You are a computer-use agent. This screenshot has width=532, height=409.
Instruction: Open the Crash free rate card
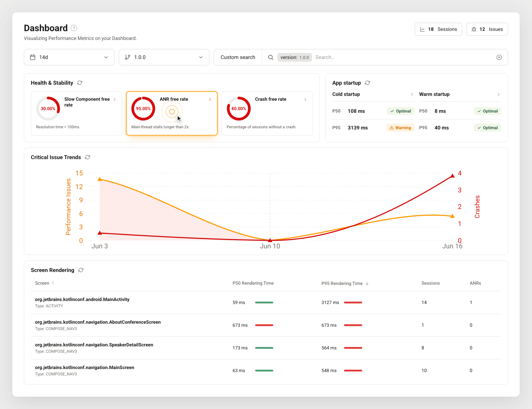coord(267,113)
